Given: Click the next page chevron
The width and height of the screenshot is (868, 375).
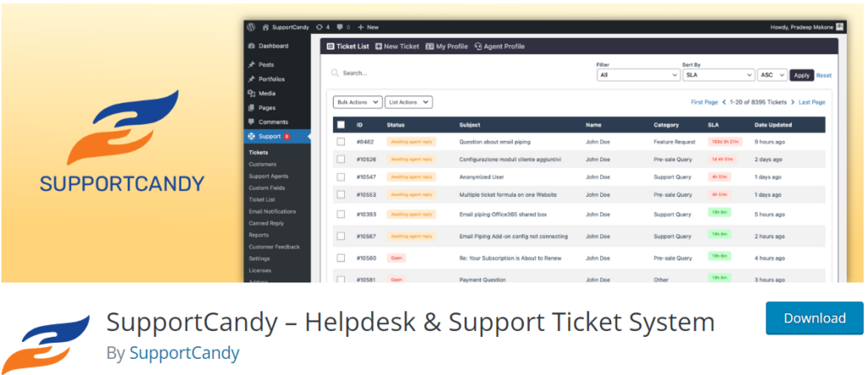Looking at the screenshot, I should (x=793, y=103).
